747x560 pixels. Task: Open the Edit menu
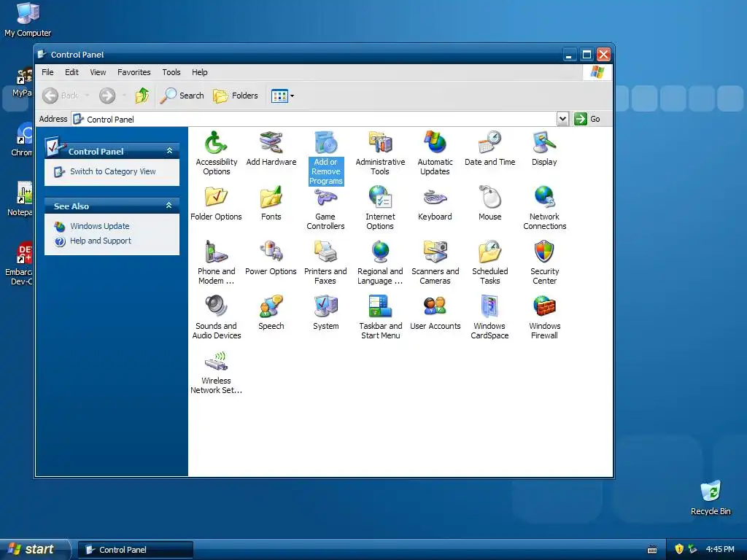(x=71, y=72)
